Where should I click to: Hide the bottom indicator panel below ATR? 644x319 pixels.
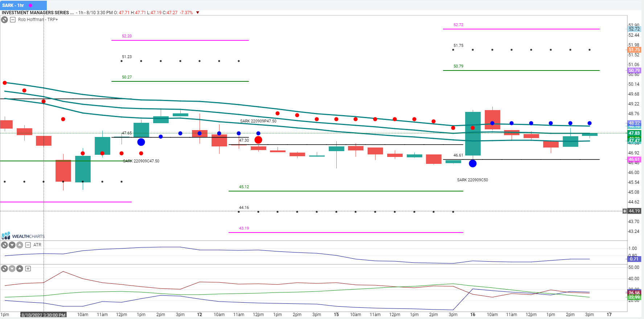pyautogui.click(x=4, y=268)
